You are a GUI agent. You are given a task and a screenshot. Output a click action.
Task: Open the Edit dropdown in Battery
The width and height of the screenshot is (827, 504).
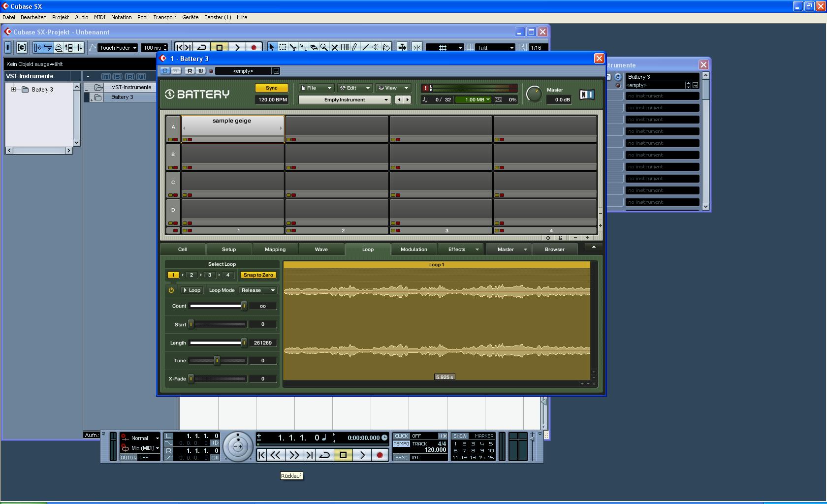pos(354,88)
